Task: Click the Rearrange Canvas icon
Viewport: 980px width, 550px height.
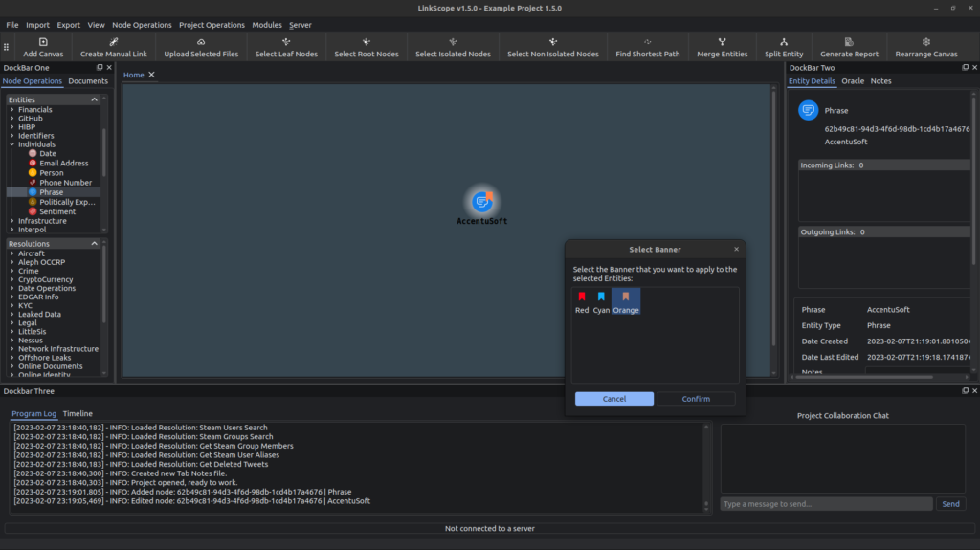Action: click(926, 42)
